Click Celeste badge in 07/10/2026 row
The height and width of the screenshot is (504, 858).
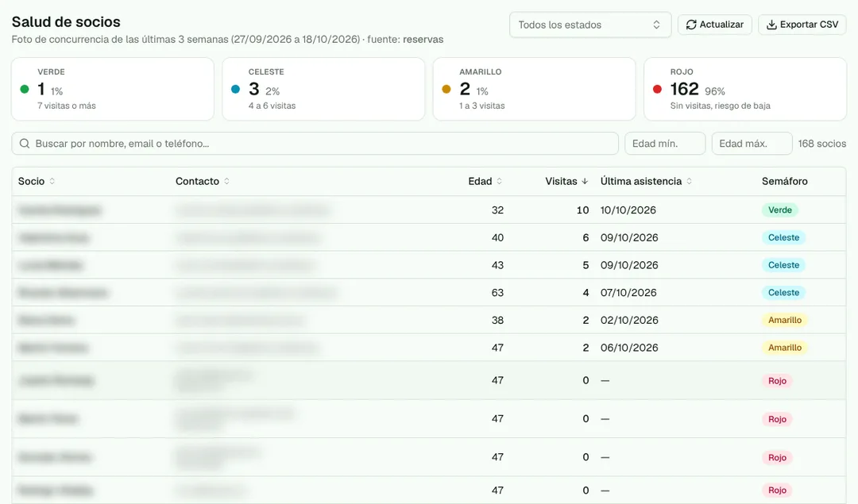pyautogui.click(x=783, y=292)
